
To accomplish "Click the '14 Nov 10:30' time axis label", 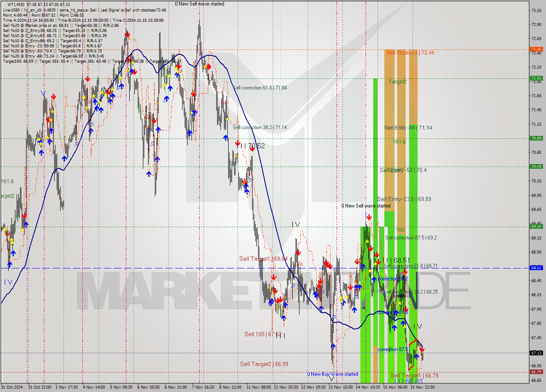I will click(x=367, y=387).
